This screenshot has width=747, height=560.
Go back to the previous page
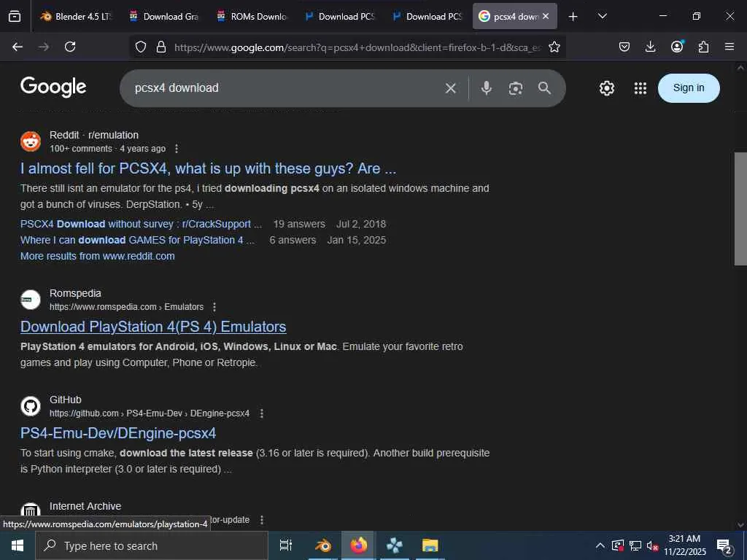pyautogui.click(x=18, y=47)
